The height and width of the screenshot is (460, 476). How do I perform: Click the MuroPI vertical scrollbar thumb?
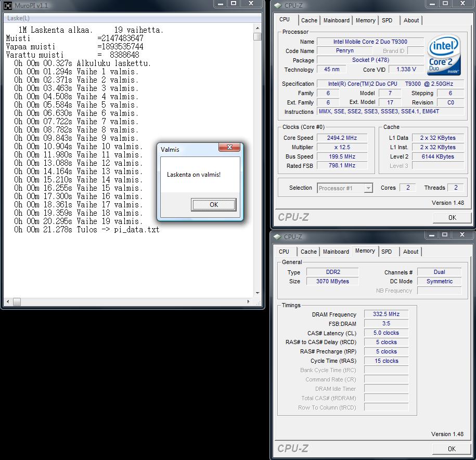[258, 37]
